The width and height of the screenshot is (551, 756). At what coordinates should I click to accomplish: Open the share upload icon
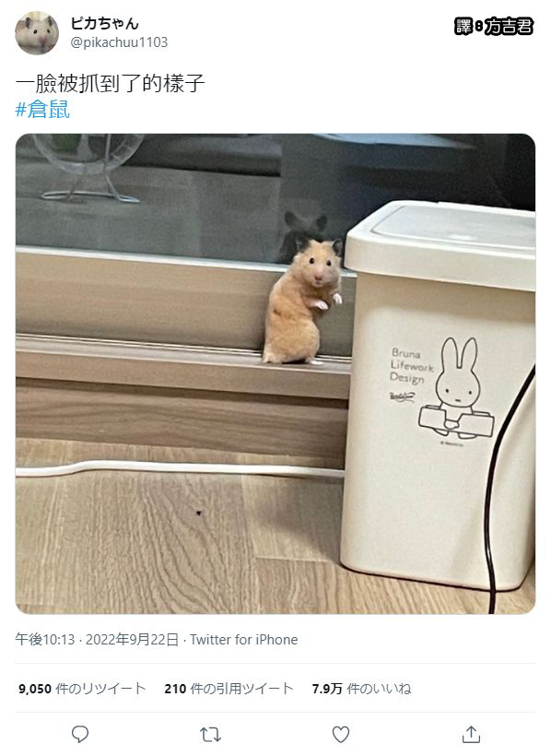point(471,734)
